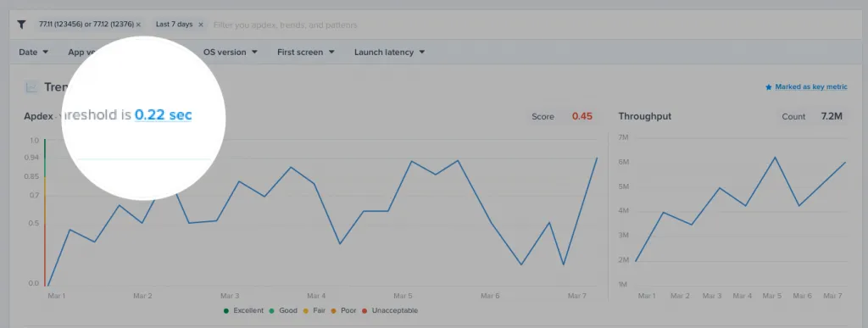Click the star icon beside Marked as key metric
The image size is (868, 328).
point(768,87)
